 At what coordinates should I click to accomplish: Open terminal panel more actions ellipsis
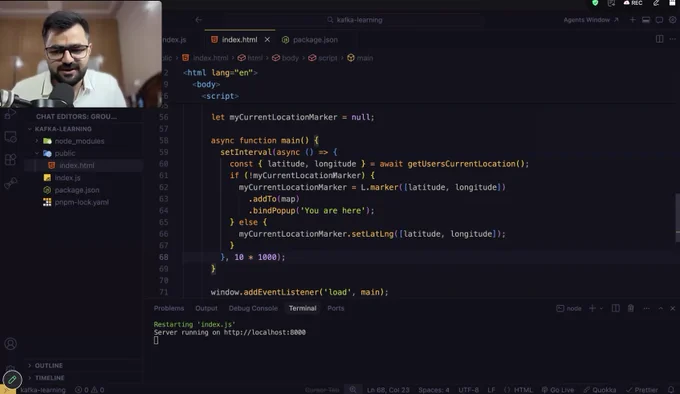[646, 308]
